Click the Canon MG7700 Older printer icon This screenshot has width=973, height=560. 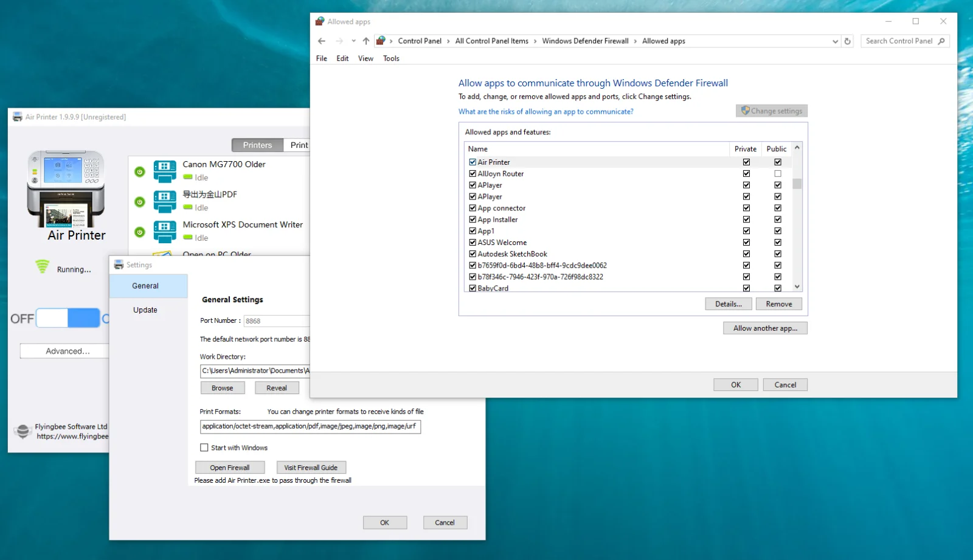click(x=165, y=171)
